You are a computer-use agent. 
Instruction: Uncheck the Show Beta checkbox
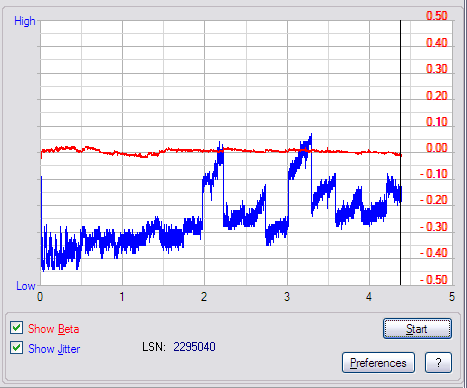coord(16,328)
